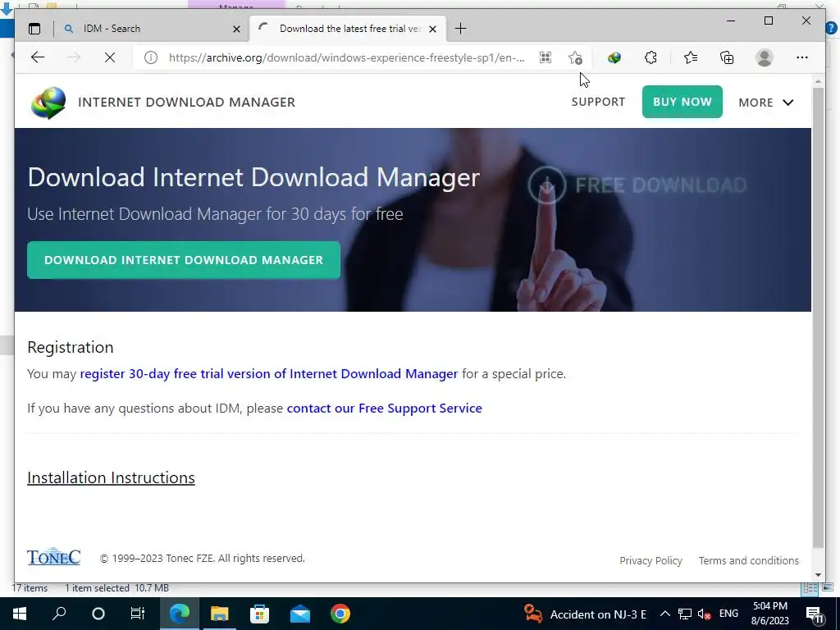The width and height of the screenshot is (840, 630).
Task: Click the page vertical scrollbar
Action: 818,317
